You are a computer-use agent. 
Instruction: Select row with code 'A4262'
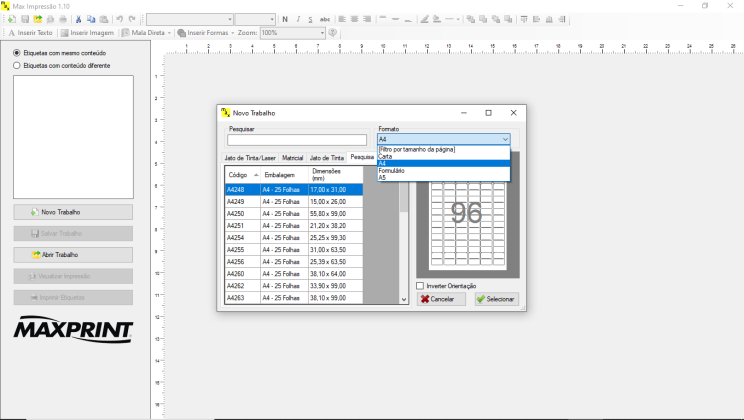294,286
